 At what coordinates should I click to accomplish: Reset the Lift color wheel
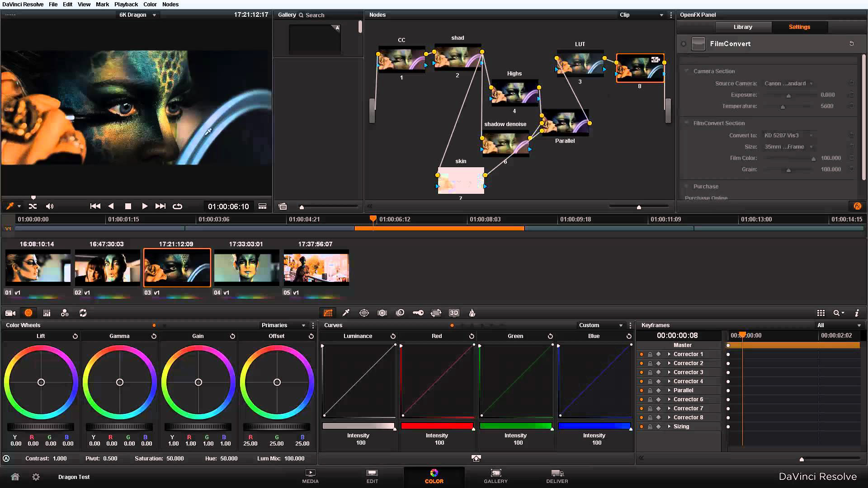(x=75, y=336)
